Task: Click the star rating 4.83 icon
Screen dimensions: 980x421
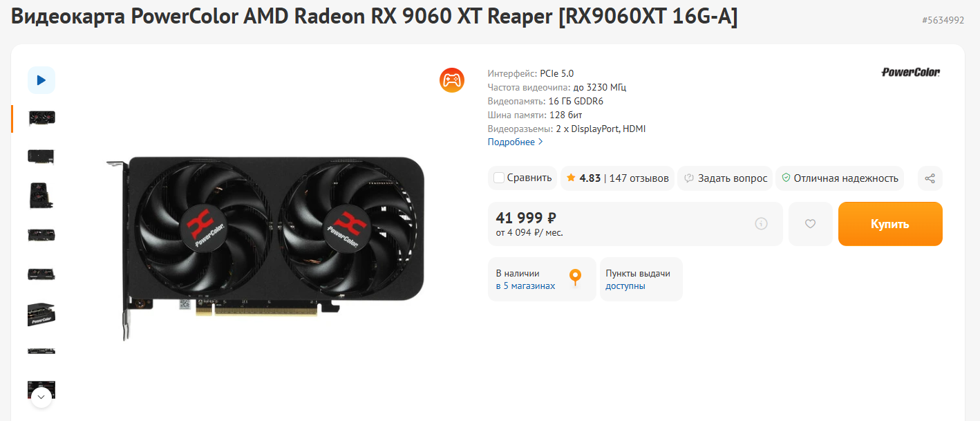Action: 571,178
